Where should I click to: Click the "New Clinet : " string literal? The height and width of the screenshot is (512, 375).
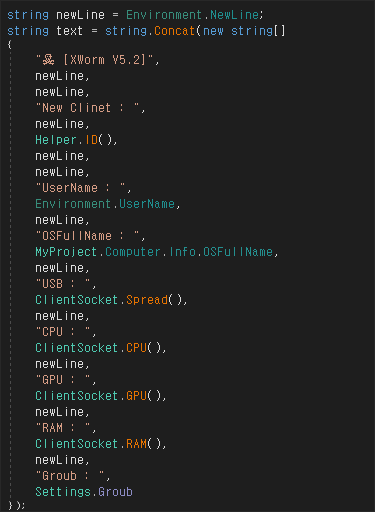coord(88,108)
